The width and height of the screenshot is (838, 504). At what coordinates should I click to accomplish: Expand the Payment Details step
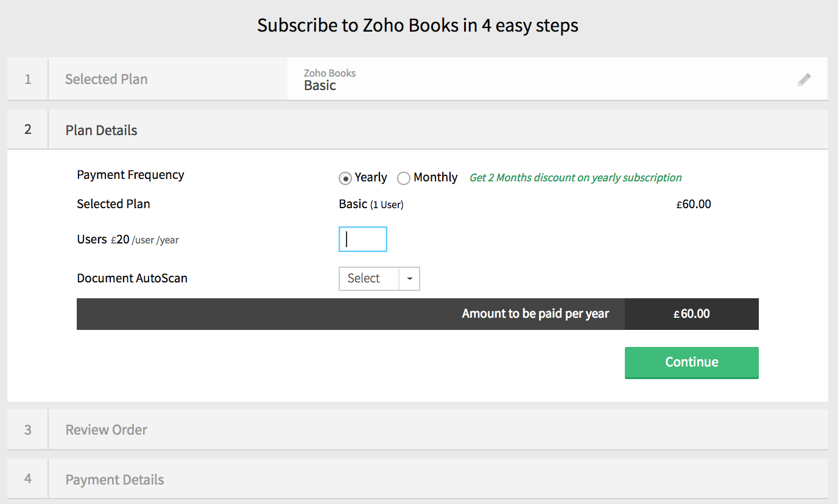pos(114,480)
